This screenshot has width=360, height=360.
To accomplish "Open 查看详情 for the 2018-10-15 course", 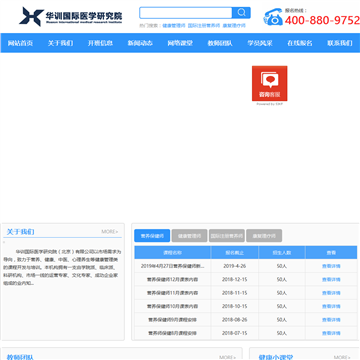I will point(331,306).
